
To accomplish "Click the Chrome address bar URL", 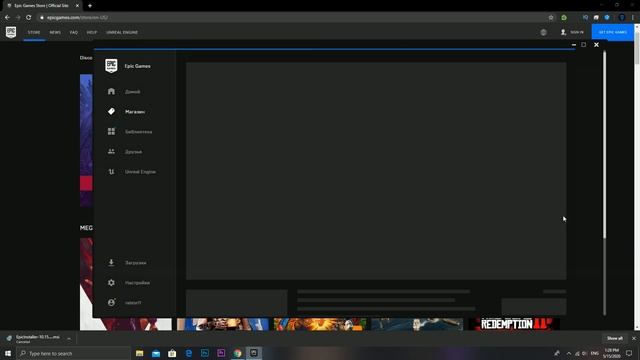I will (x=78, y=18).
